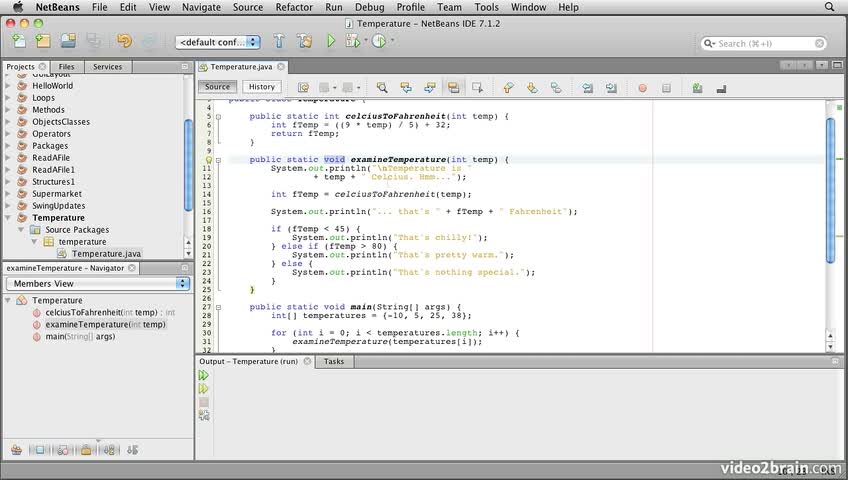Select the Source view button
848x480 pixels.
point(217,87)
